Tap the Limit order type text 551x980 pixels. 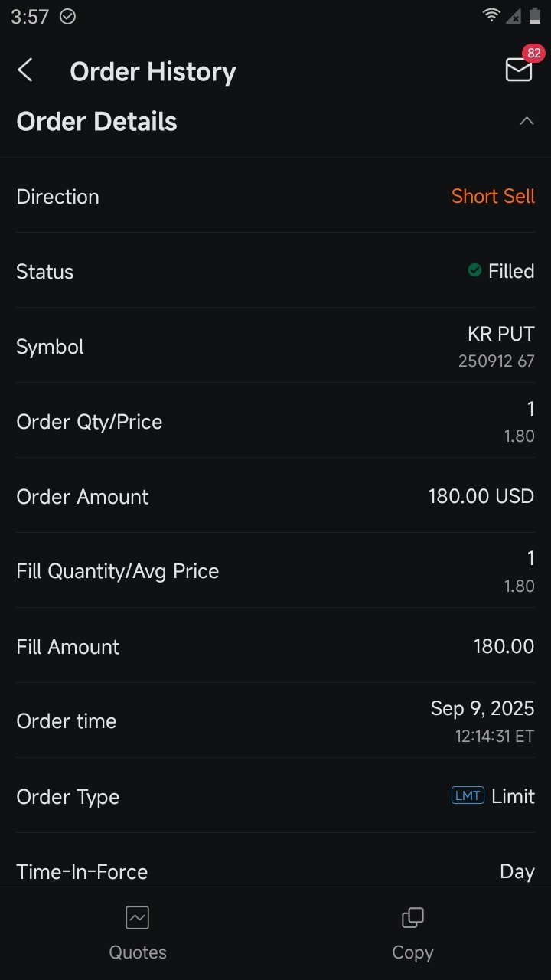[x=513, y=796]
